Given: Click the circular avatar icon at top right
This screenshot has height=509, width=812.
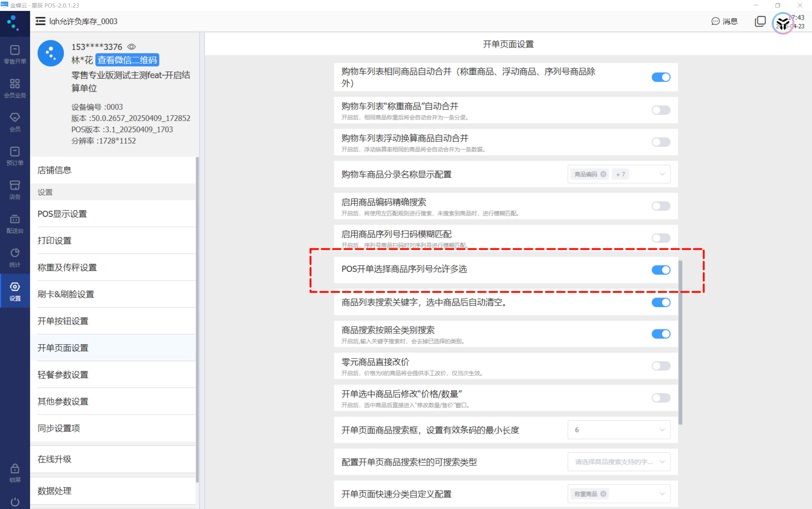Looking at the screenshot, I should pos(783,23).
